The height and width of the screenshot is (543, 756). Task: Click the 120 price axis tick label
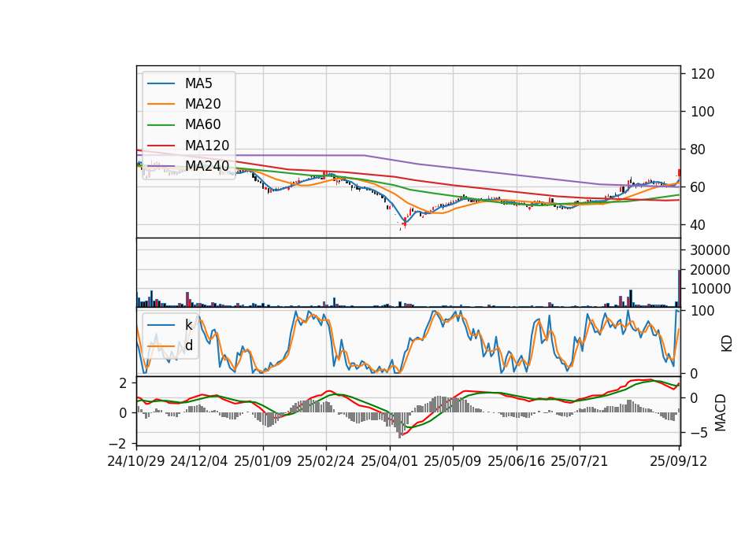pyautogui.click(x=702, y=74)
